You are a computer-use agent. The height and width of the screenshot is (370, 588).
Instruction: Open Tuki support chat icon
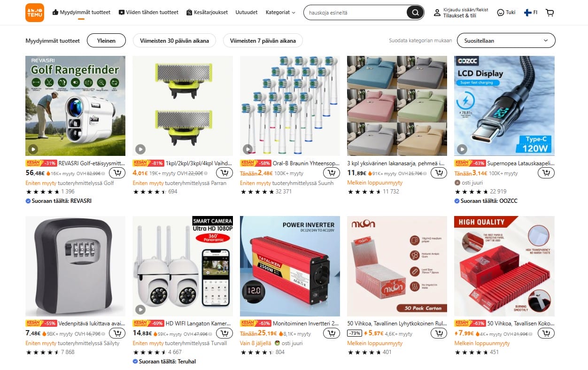(x=506, y=13)
